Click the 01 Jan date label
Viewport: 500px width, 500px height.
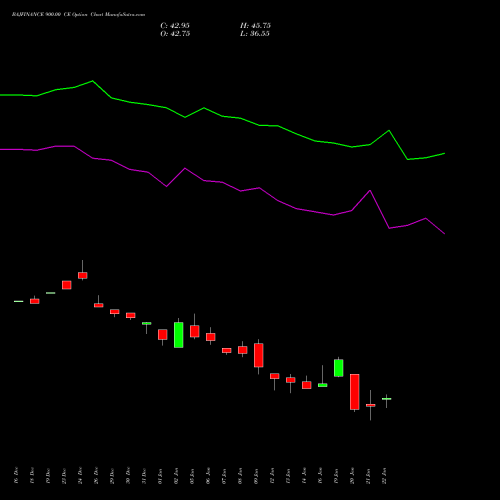coord(160,476)
